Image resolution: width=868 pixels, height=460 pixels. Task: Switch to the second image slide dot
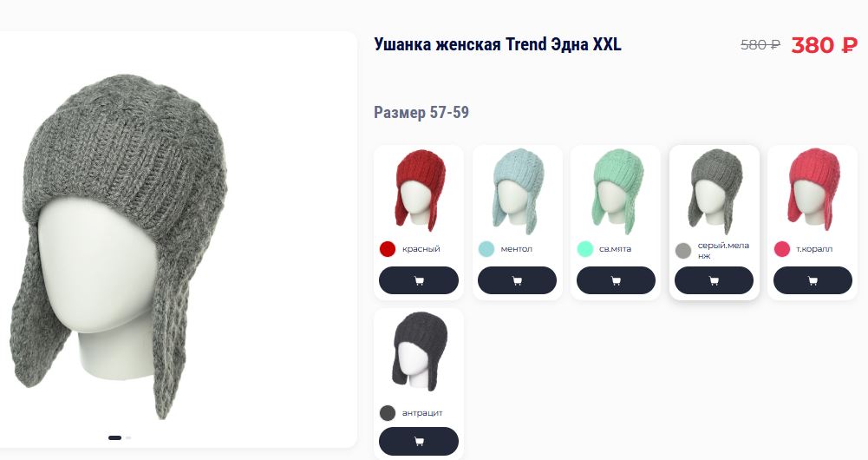click(x=128, y=437)
